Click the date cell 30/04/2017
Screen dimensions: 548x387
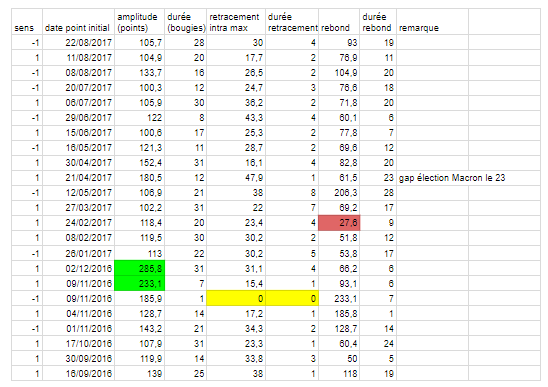click(x=79, y=163)
